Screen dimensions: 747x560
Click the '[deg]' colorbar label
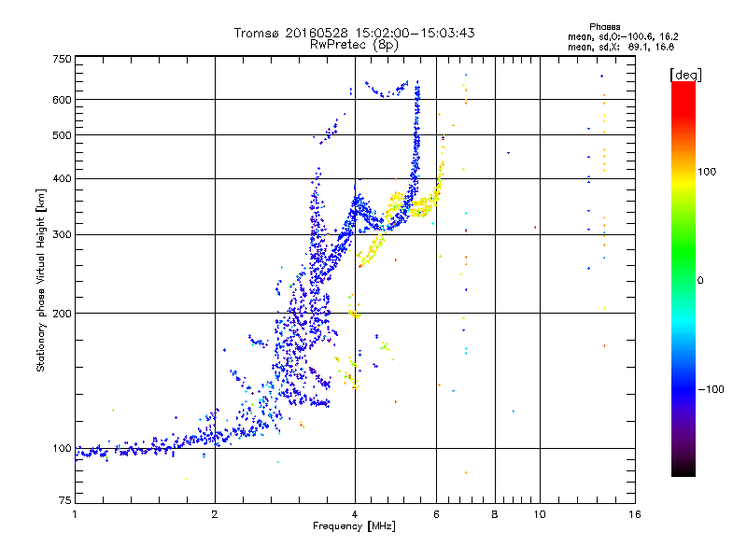[685, 76]
